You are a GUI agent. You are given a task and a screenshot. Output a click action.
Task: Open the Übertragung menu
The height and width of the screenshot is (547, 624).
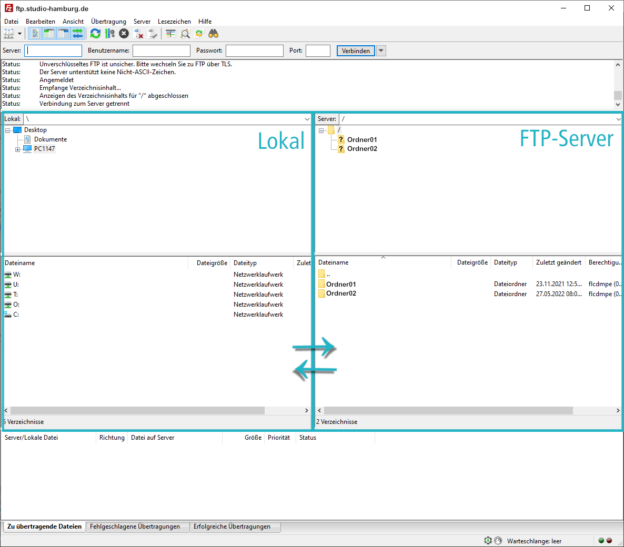(x=108, y=21)
